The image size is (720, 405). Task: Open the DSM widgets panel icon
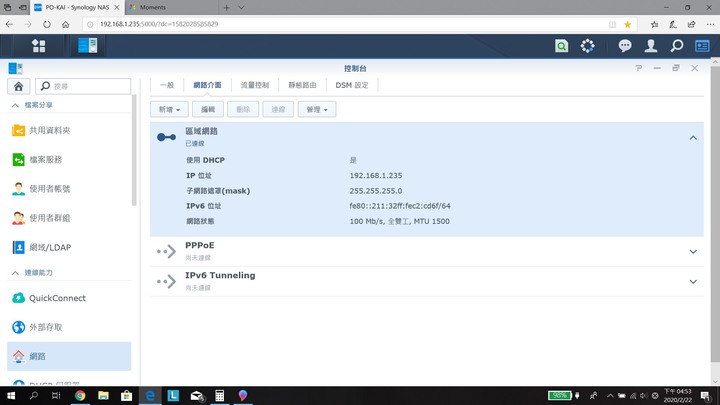pos(702,46)
